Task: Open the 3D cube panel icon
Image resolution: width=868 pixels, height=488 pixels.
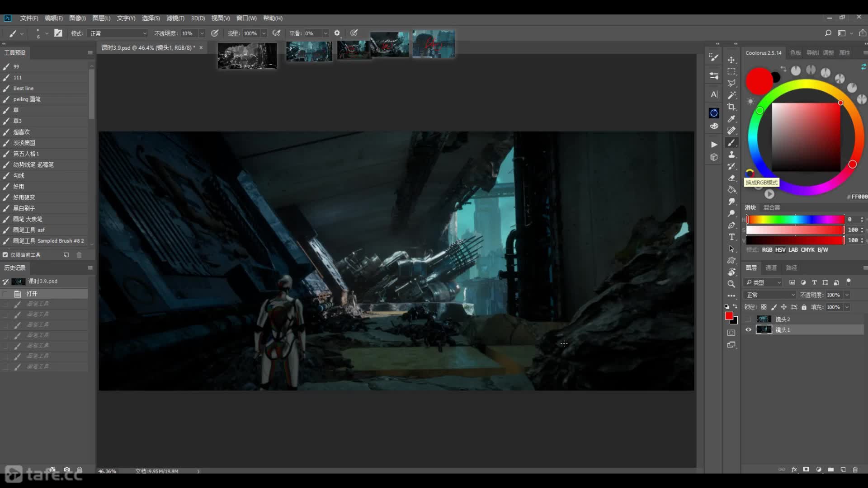Action: click(714, 157)
